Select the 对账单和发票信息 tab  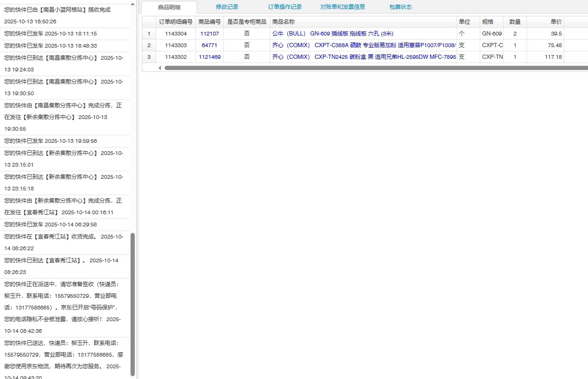pos(343,7)
